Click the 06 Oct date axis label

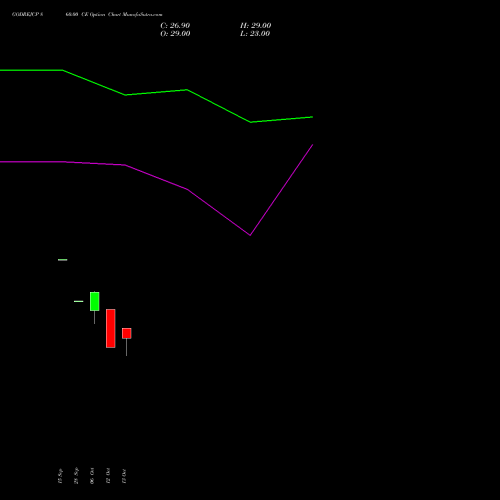click(x=92, y=476)
